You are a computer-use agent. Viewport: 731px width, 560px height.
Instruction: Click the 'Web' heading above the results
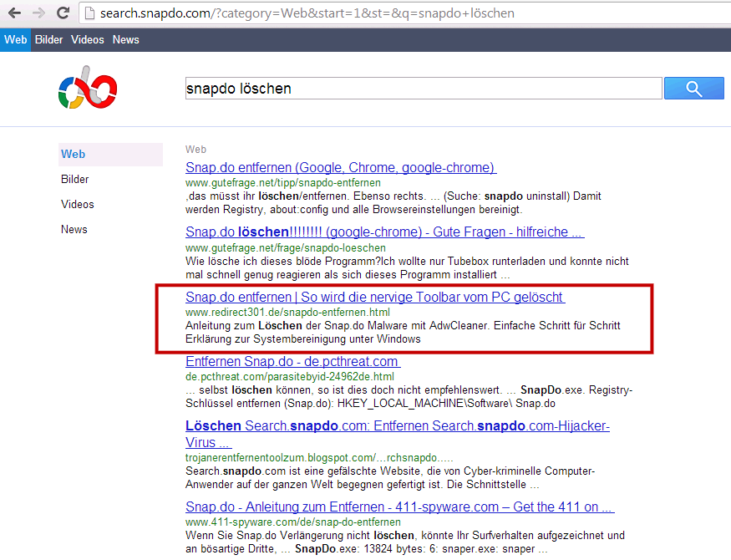tap(195, 150)
